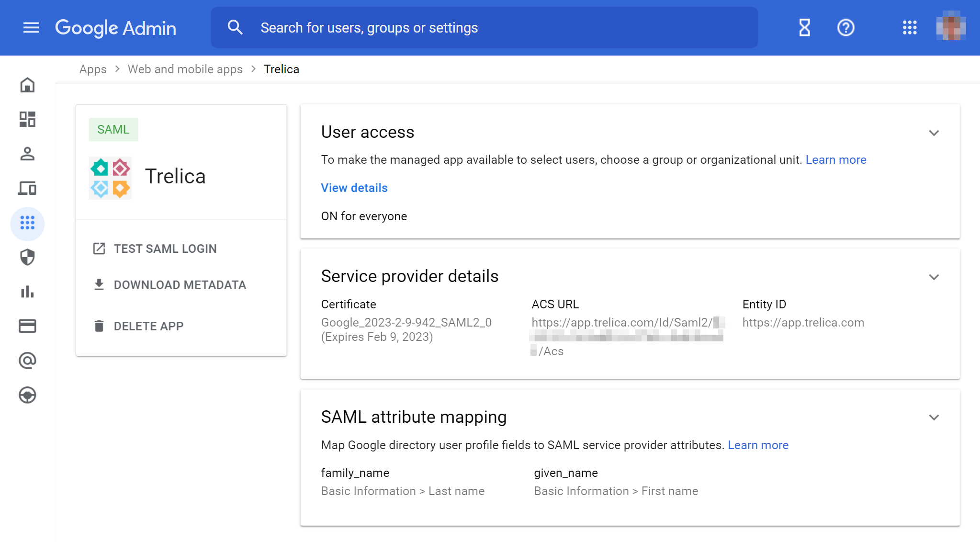Viewport: 980px width, 542px height.
Task: Open Apps section in the sidebar
Action: click(x=27, y=223)
